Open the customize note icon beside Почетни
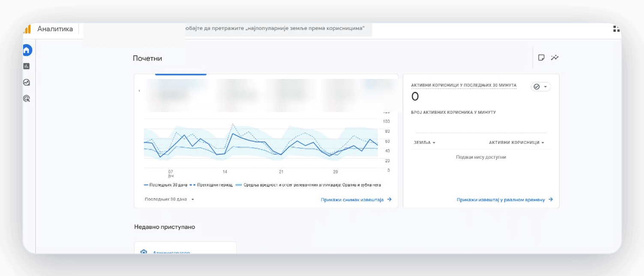The image size is (644, 276). [x=541, y=57]
